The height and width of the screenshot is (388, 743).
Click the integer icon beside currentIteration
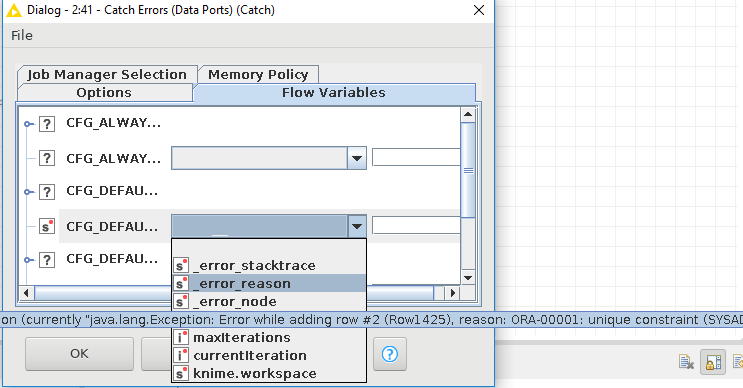tap(181, 355)
